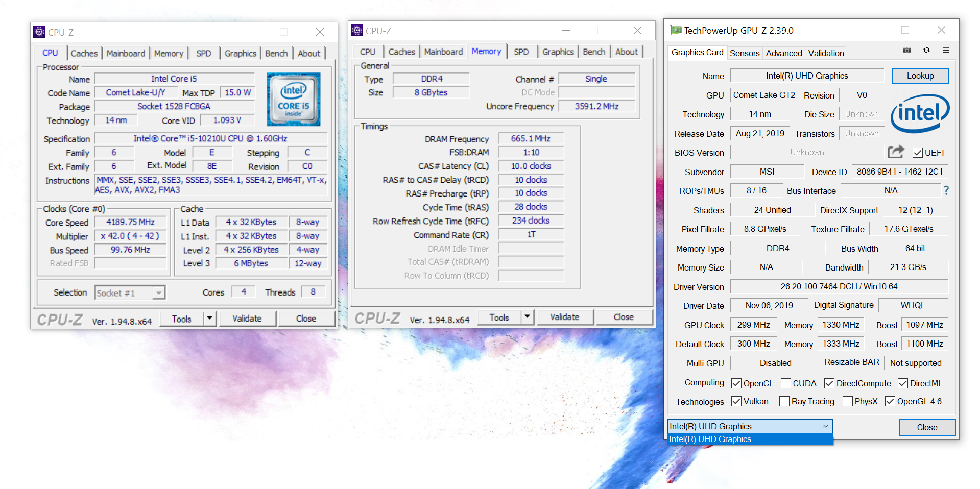Switch to Caches tab in CPU-Z processor window
This screenshot has width=980, height=489.
(84, 53)
